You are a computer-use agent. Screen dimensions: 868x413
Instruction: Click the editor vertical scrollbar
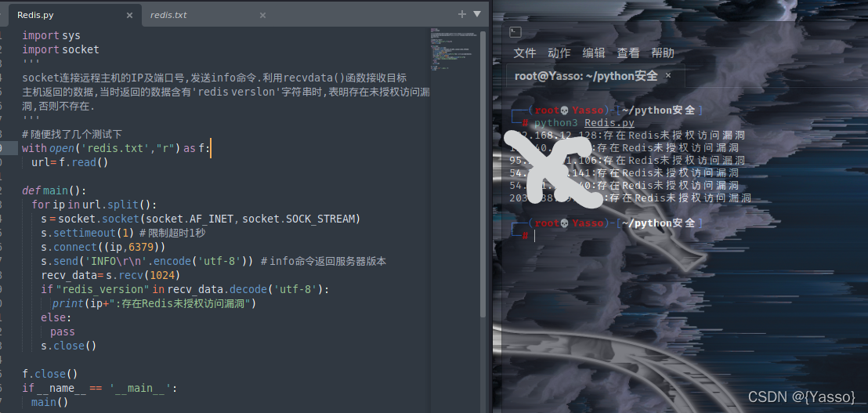point(483,175)
